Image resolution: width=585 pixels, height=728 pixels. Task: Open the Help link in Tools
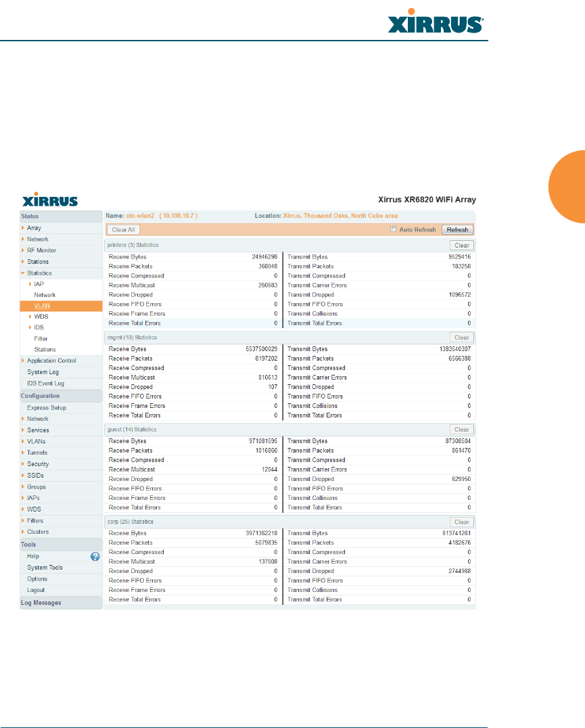(x=33, y=556)
